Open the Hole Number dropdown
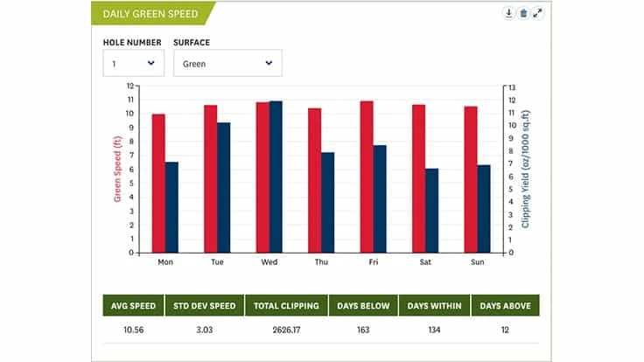 [133, 63]
